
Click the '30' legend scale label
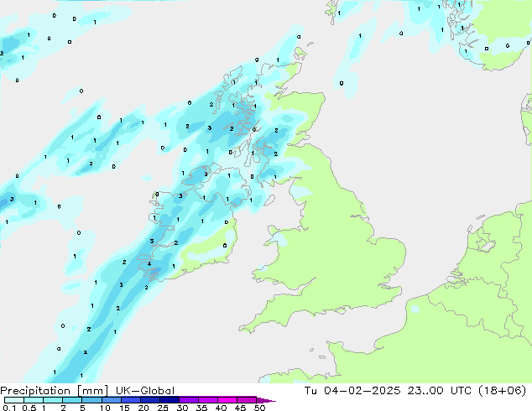[x=182, y=408]
